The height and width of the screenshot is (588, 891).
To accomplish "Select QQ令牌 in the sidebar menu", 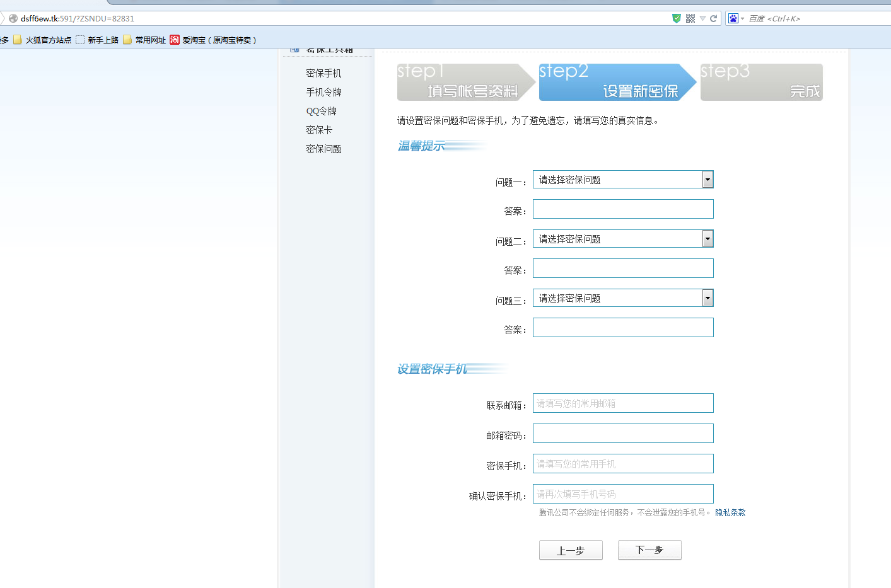I will pos(321,111).
